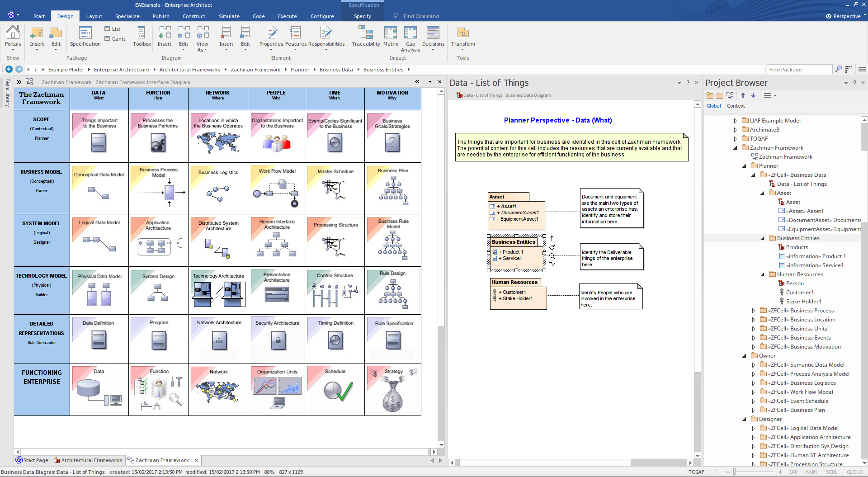Expand ZFCell Business Process node
Image resolution: width=868 pixels, height=477 pixels.
(x=753, y=311)
